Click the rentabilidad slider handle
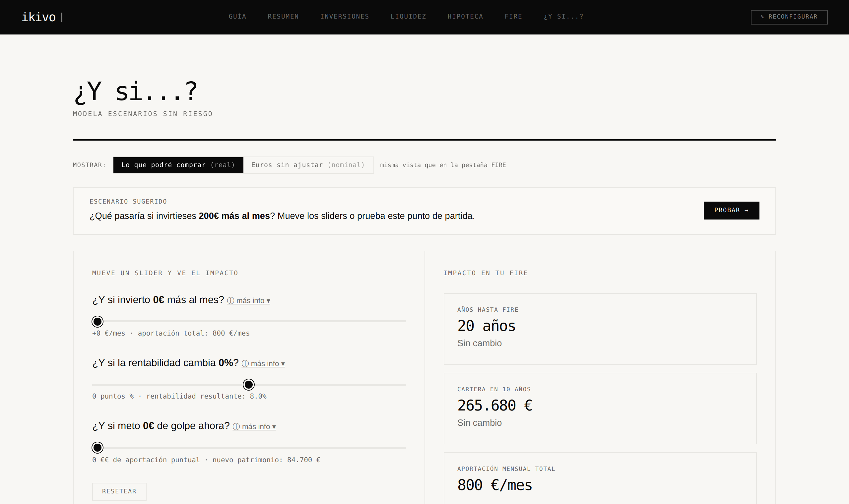 pyautogui.click(x=249, y=384)
